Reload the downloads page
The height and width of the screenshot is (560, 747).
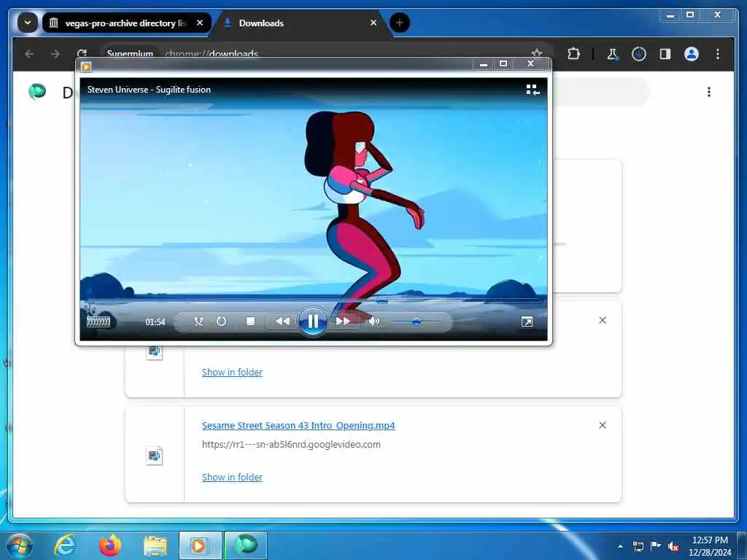click(x=82, y=54)
